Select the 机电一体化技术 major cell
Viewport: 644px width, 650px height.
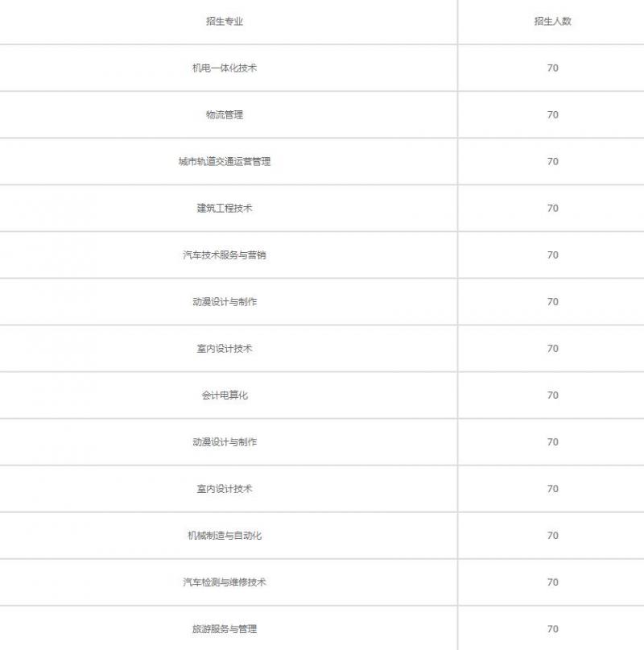pyautogui.click(x=225, y=68)
